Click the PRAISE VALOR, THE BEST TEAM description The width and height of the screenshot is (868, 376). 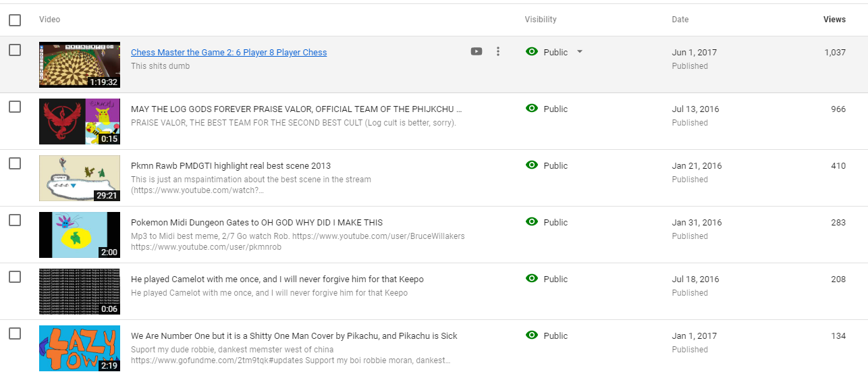(x=294, y=123)
